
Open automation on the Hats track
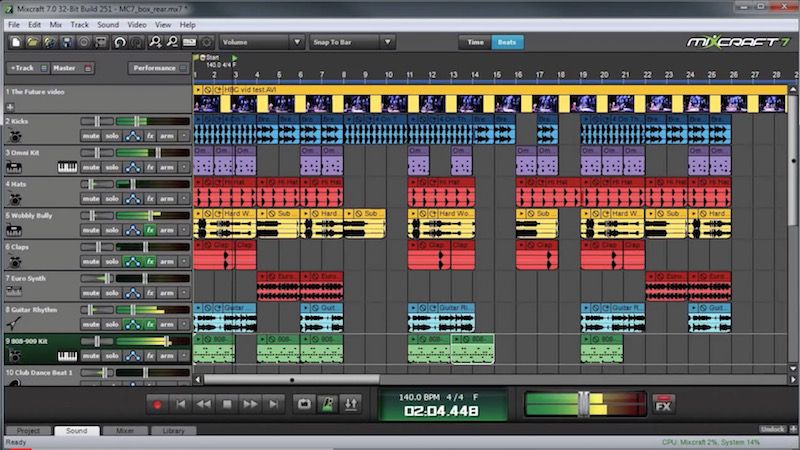click(133, 199)
